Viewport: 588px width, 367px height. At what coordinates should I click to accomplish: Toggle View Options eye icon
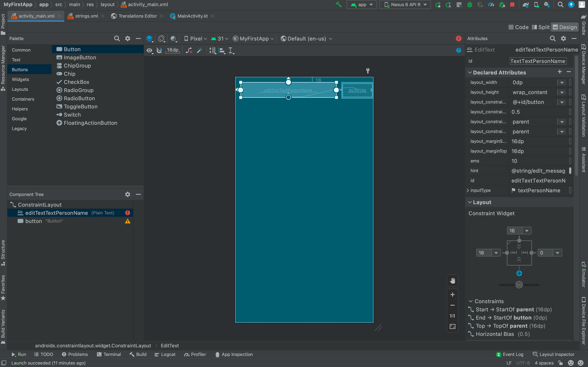[150, 51]
